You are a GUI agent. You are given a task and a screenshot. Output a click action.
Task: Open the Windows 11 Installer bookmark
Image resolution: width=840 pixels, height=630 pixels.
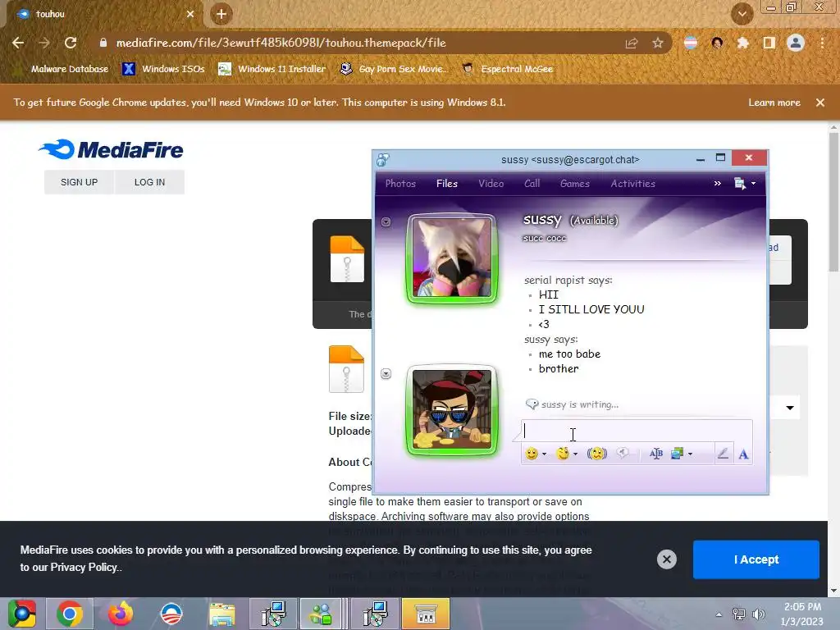click(272, 69)
